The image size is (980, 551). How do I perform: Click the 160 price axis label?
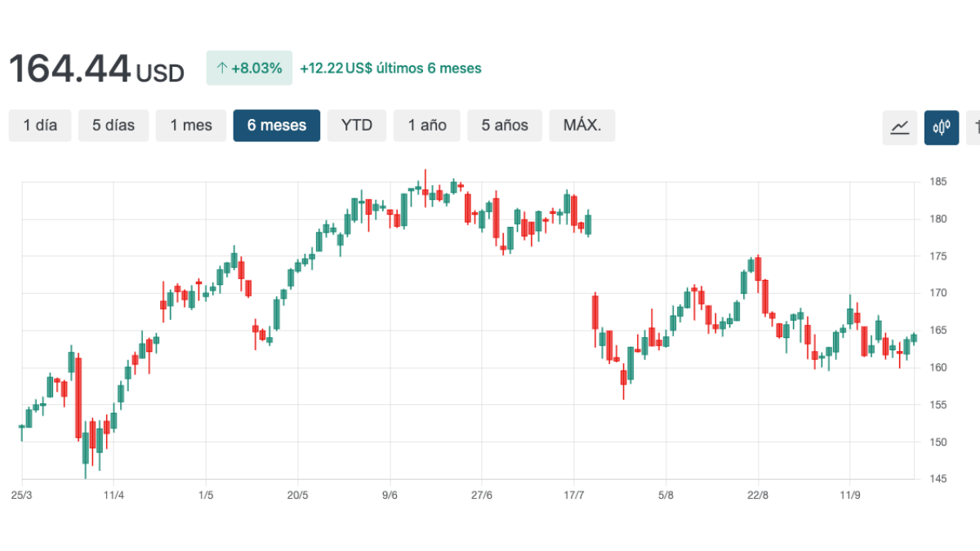938,367
